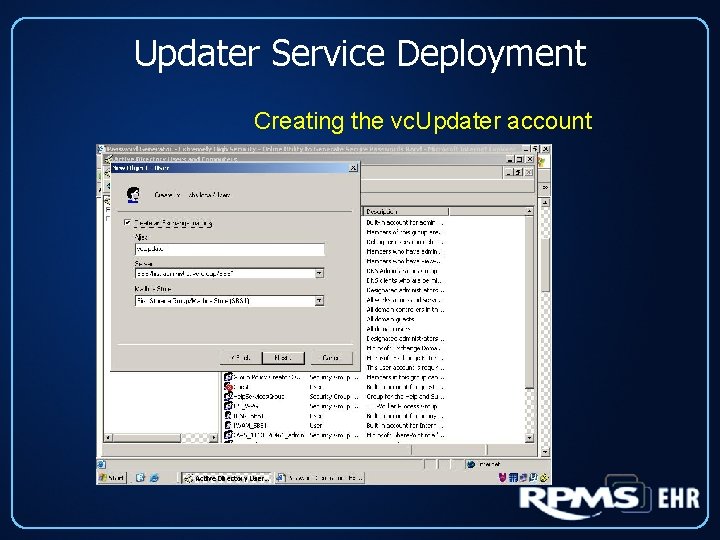This screenshot has height=540, width=720.
Task: Click the Active Directory title bar icon
Action: pyautogui.click(x=108, y=159)
